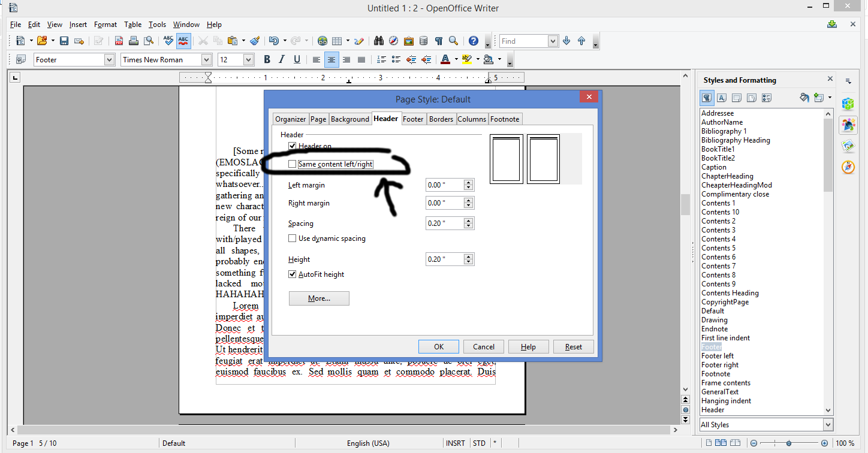Activate Fill Format Mode bucket
The height and width of the screenshot is (453, 868).
tap(805, 98)
